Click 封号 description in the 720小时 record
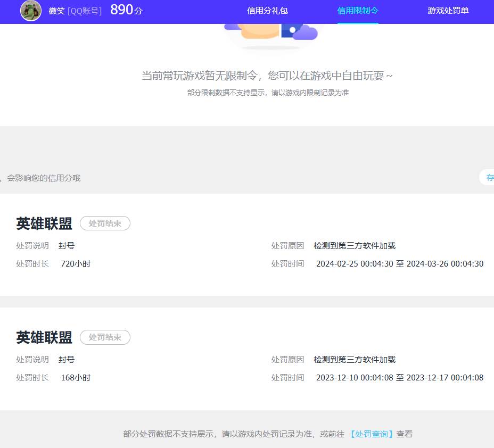The width and height of the screenshot is (494, 448). coord(67,246)
